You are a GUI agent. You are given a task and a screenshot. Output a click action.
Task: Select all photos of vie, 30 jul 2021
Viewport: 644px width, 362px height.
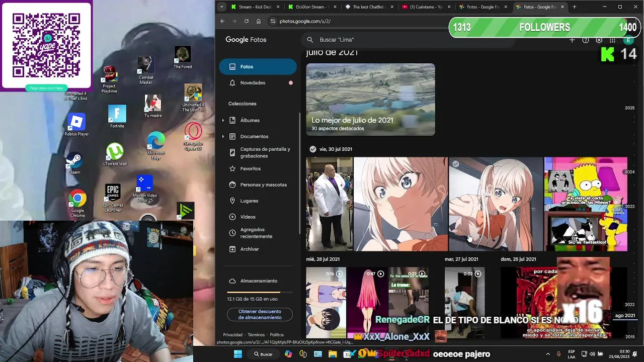coord(312,149)
